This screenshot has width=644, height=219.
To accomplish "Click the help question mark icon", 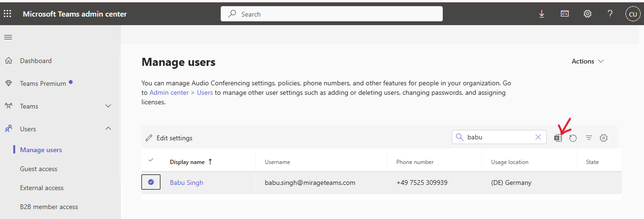I will (610, 14).
